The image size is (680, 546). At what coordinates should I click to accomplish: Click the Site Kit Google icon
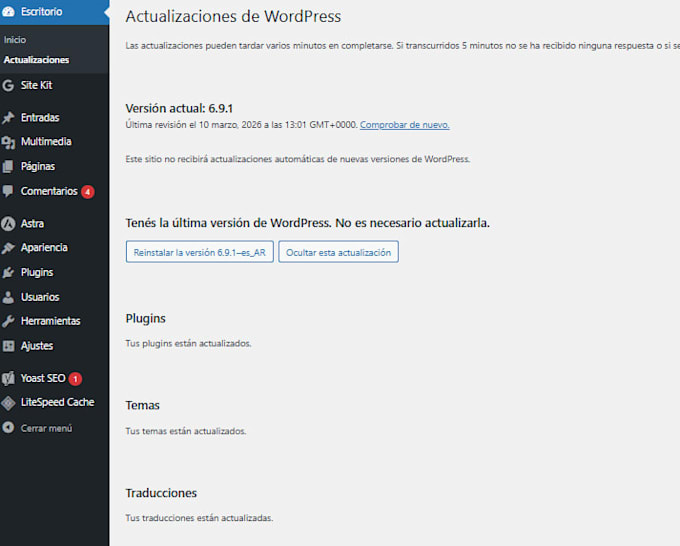[x=8, y=85]
